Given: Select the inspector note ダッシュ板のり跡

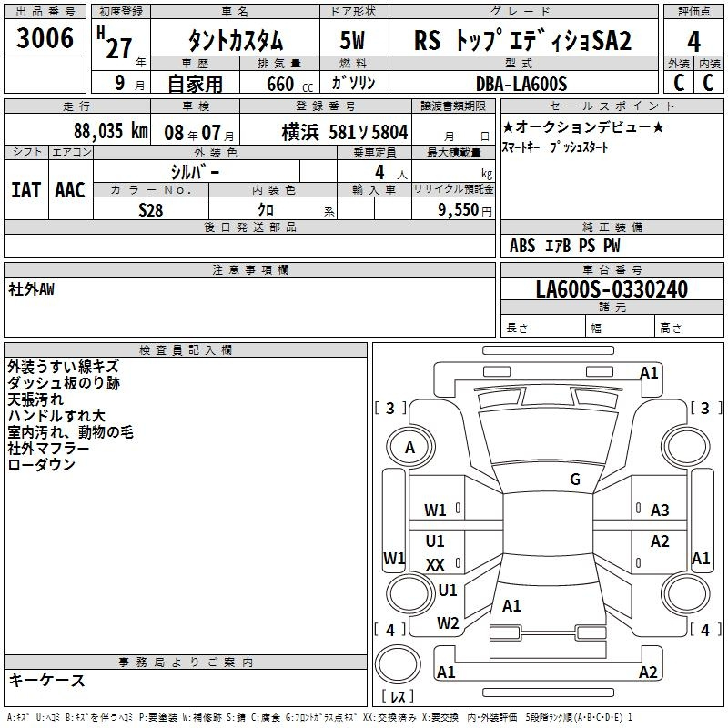Looking at the screenshot, I should (x=64, y=383).
